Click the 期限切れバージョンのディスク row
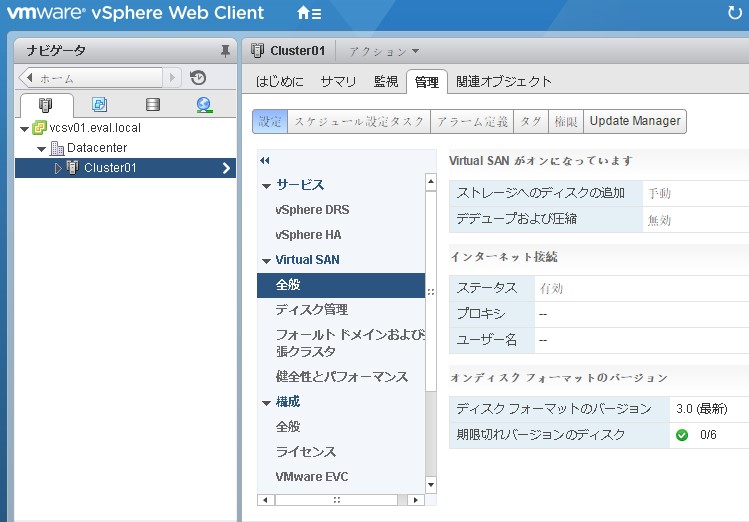Screen dimensions: 749x522 coord(599,435)
